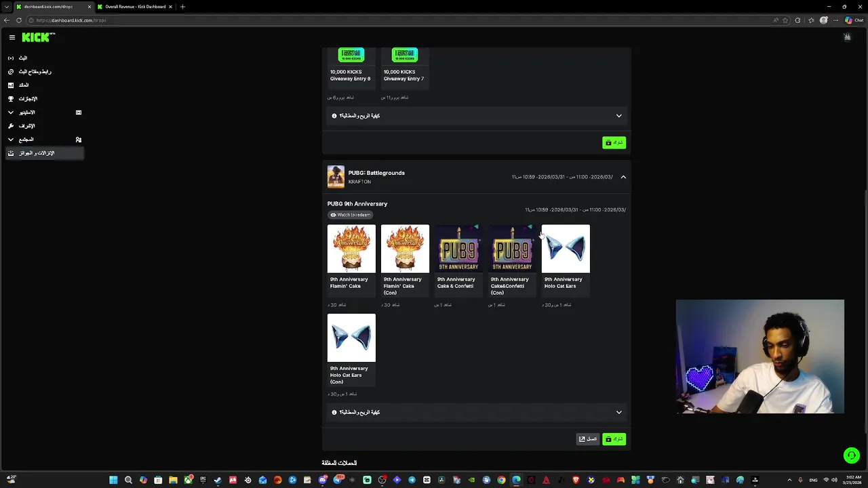Click the green button below PUBG campaign

614,439
